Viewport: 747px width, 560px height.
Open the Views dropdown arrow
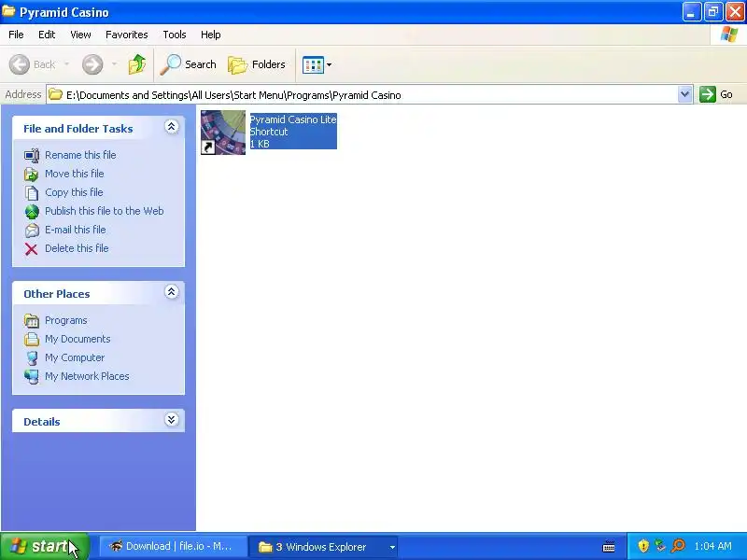click(329, 64)
